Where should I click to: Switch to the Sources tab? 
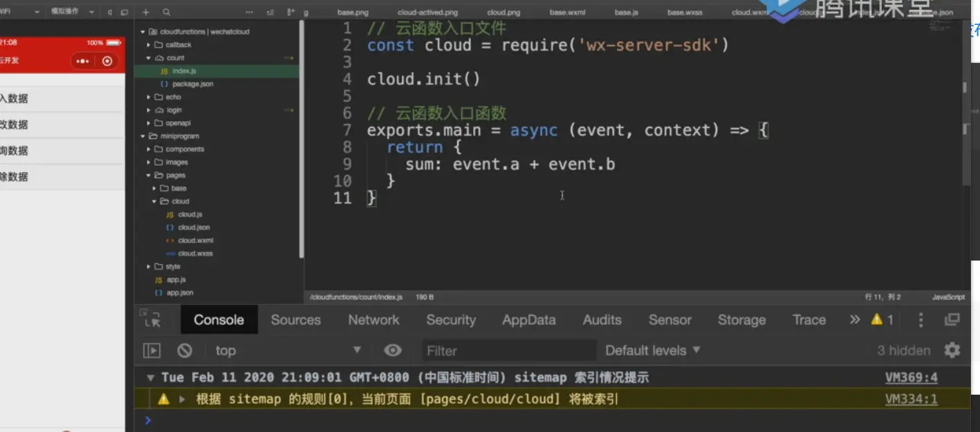tap(296, 319)
